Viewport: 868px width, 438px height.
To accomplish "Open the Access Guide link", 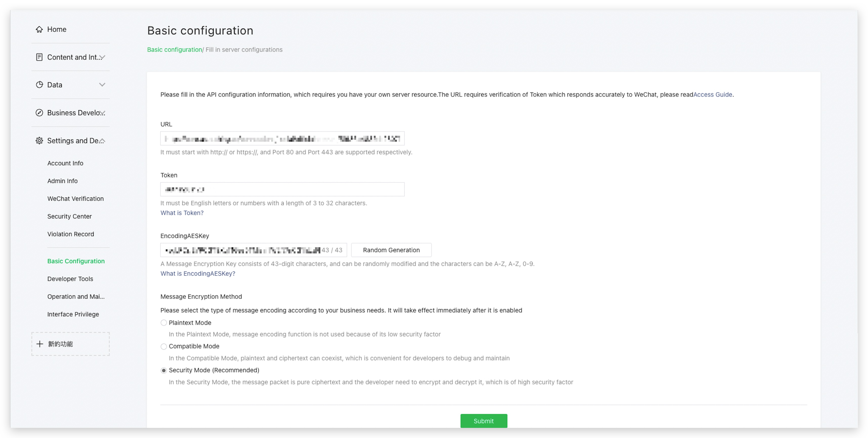I will [x=712, y=94].
